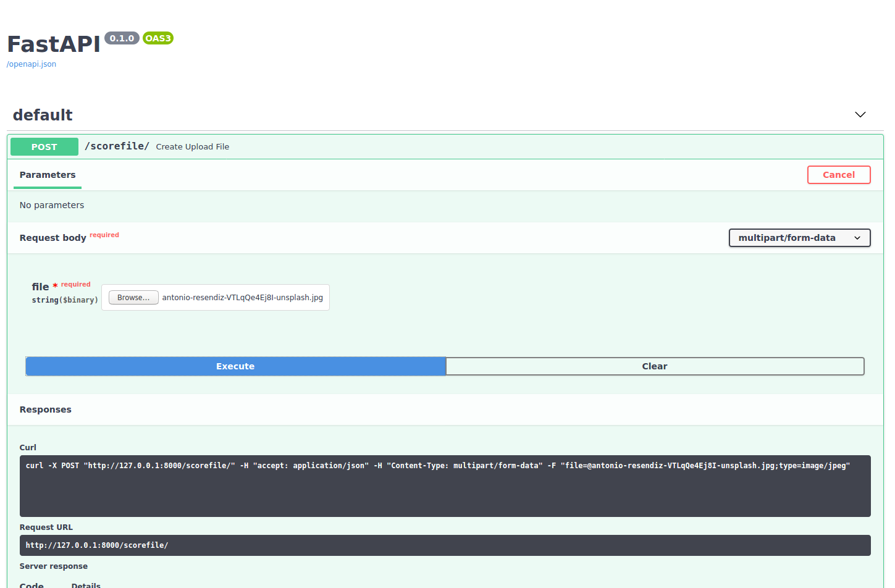The width and height of the screenshot is (895, 588).
Task: Click the 0.1.0 version badge
Action: 122,38
